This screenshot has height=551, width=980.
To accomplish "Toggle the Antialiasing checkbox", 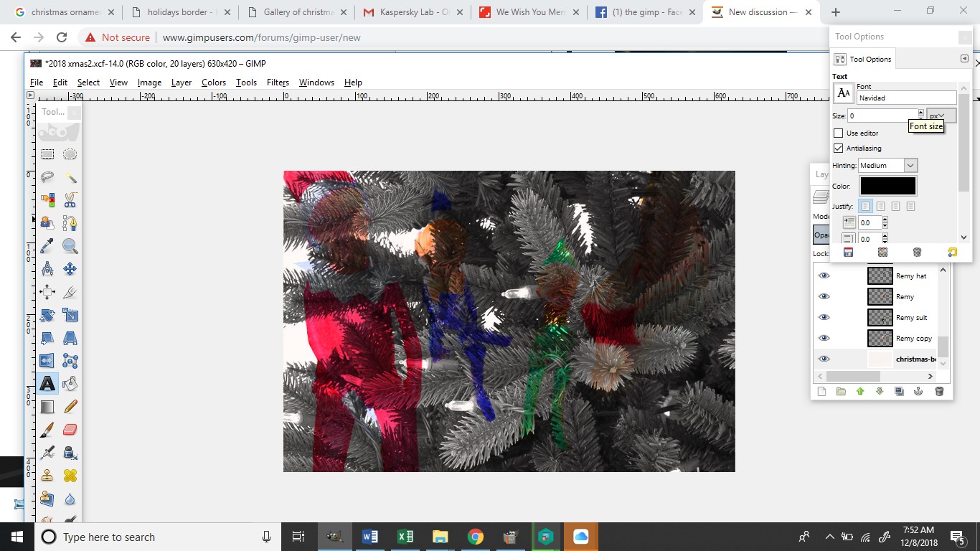I will pos(838,149).
